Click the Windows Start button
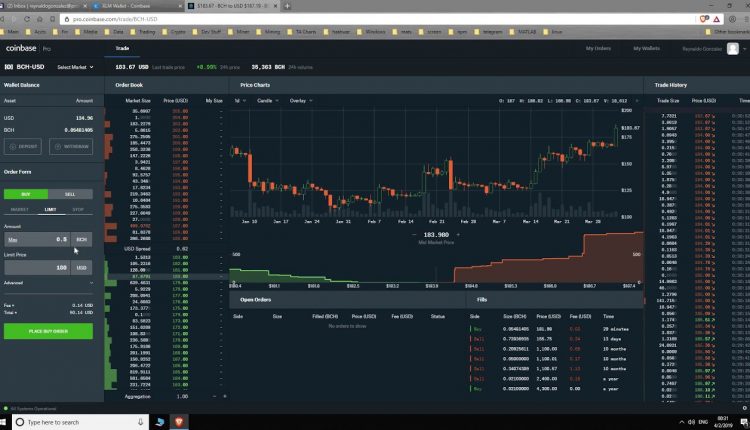The image size is (750, 430). pyautogui.click(x=4, y=422)
